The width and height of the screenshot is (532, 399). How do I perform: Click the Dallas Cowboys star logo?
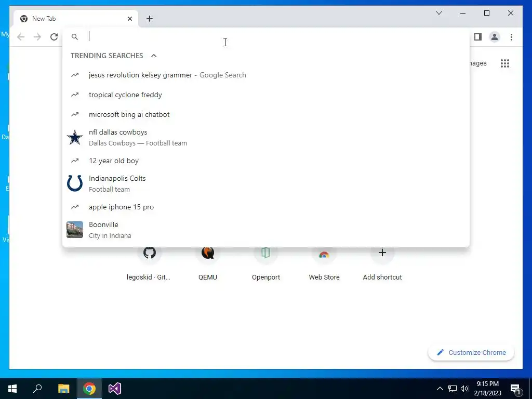coord(75,137)
